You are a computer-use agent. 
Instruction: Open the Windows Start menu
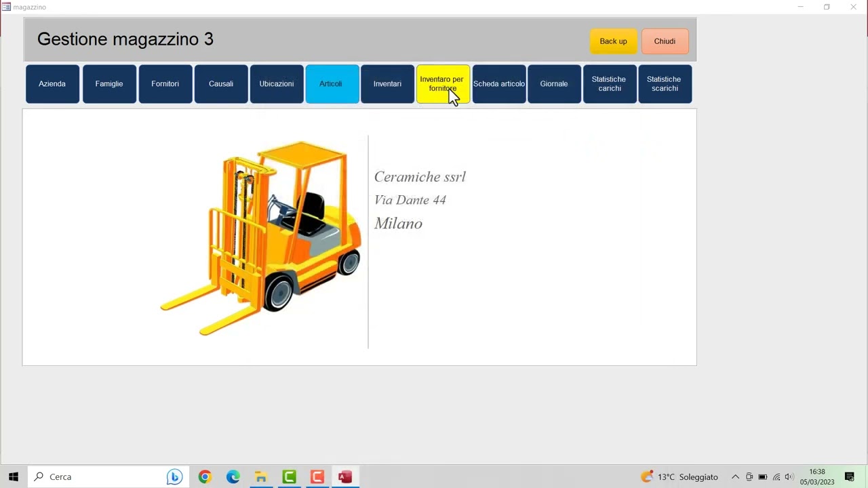[14, 476]
